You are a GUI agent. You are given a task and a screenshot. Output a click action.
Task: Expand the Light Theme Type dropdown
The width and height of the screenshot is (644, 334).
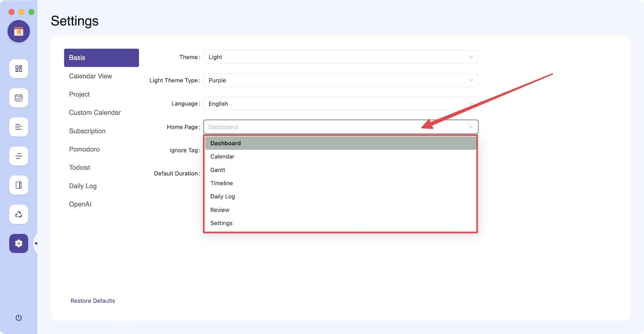(x=340, y=80)
